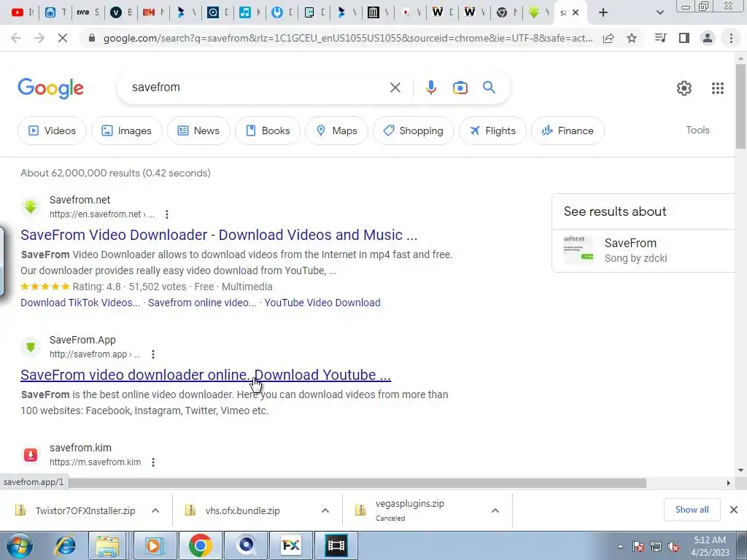
Task: Open Download TikTok Videos sitelink
Action: coord(80,303)
